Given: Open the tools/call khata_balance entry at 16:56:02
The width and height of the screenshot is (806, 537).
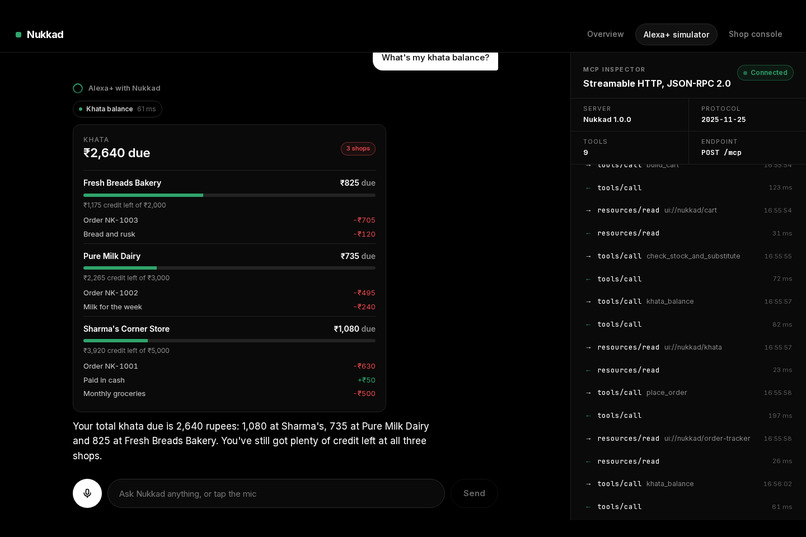Looking at the screenshot, I should [688, 484].
